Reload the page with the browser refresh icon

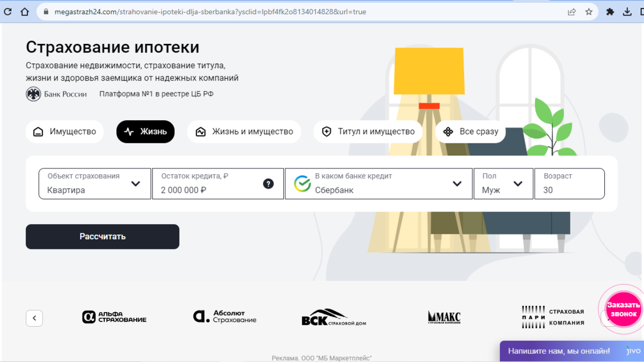(x=8, y=12)
